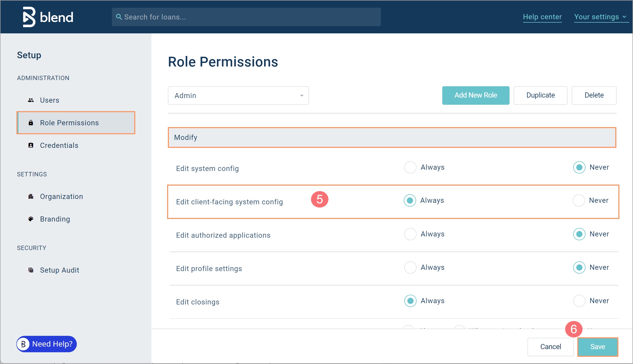Go to Organization settings

(61, 196)
